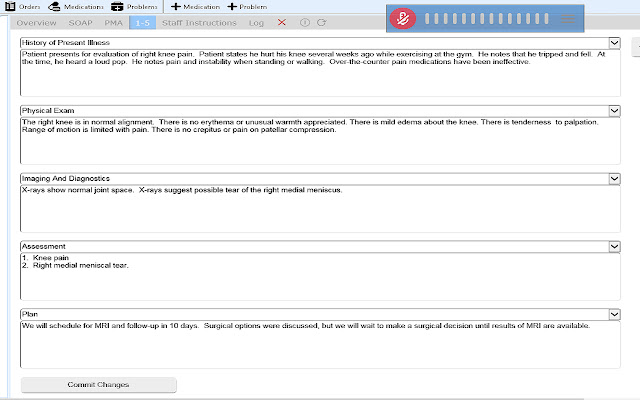Add a new Medication
This screenshot has width=640, height=400.
pyautogui.click(x=195, y=7)
